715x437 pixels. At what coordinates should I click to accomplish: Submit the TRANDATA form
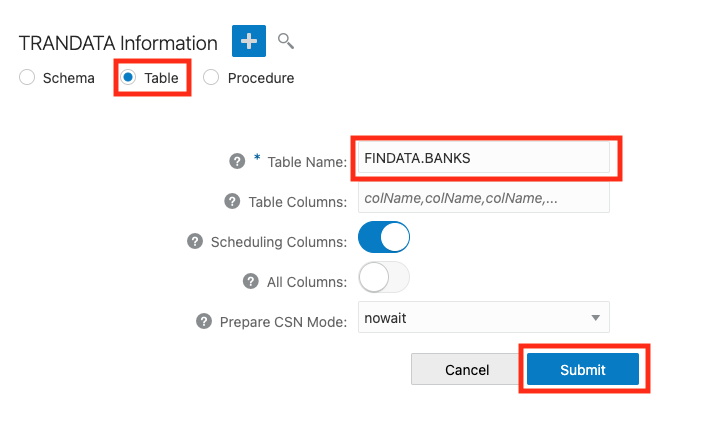(583, 369)
